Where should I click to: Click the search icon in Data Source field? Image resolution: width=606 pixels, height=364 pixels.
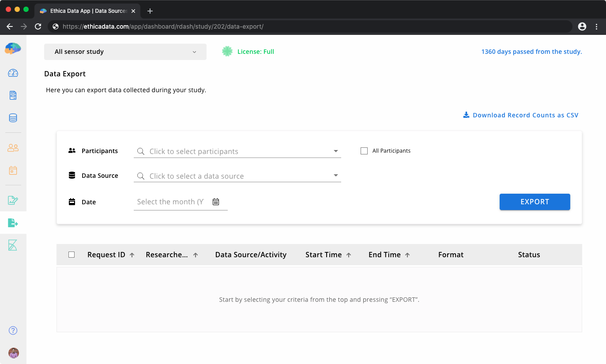click(x=141, y=176)
